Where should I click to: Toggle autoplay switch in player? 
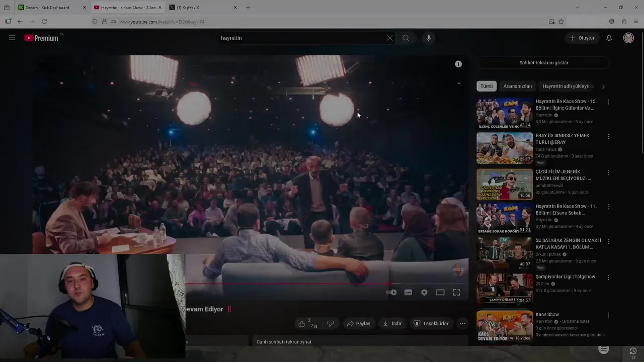coord(392,292)
